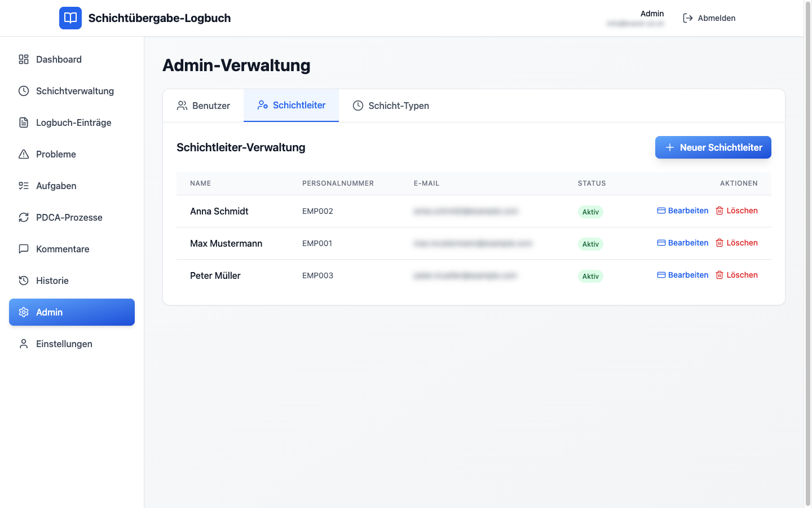Click the Logbuch-Einträge document icon
The height and width of the screenshot is (508, 812).
point(24,122)
